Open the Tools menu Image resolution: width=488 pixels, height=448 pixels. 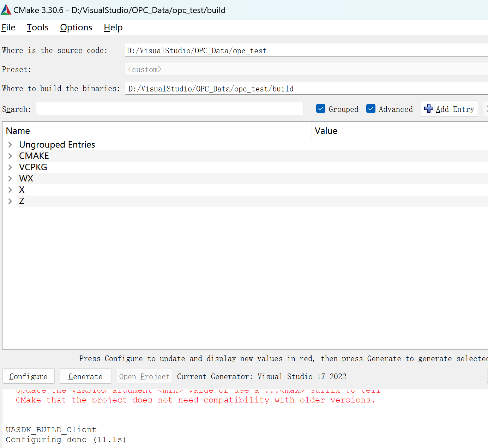(x=38, y=28)
